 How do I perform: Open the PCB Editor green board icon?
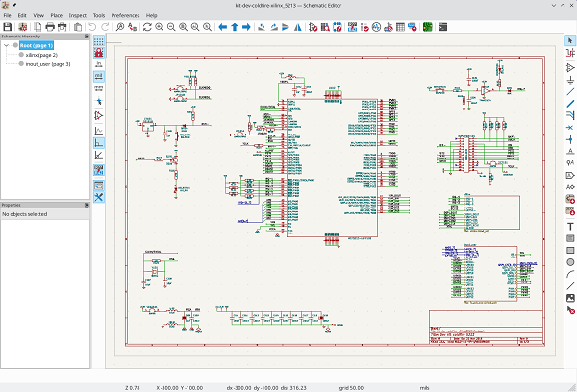point(428,27)
